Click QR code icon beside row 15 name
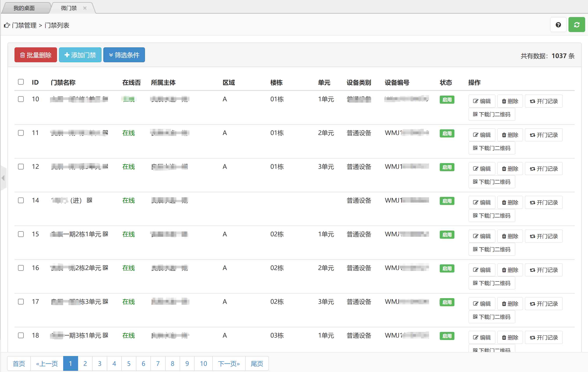 click(x=105, y=234)
